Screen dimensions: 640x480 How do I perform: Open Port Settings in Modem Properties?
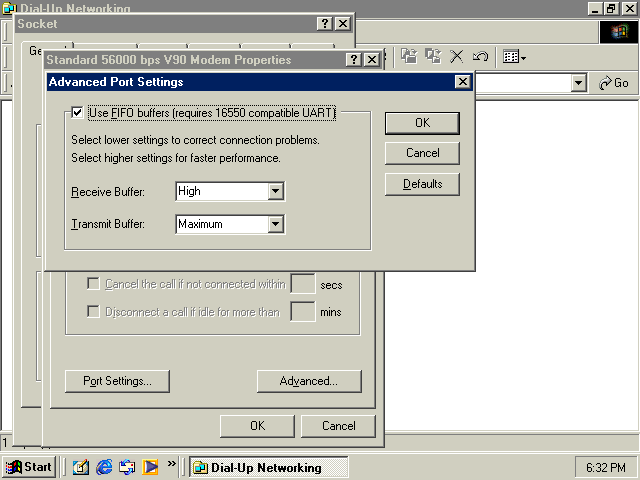117,381
